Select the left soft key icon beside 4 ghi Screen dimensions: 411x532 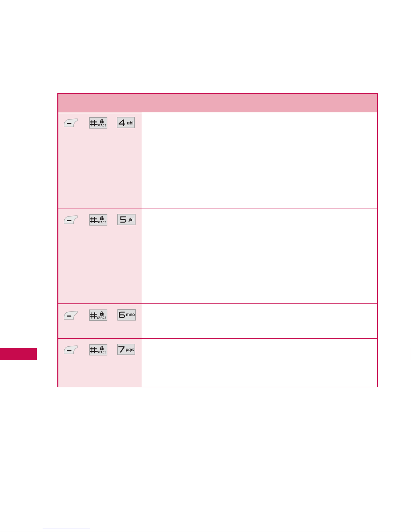[71, 123]
